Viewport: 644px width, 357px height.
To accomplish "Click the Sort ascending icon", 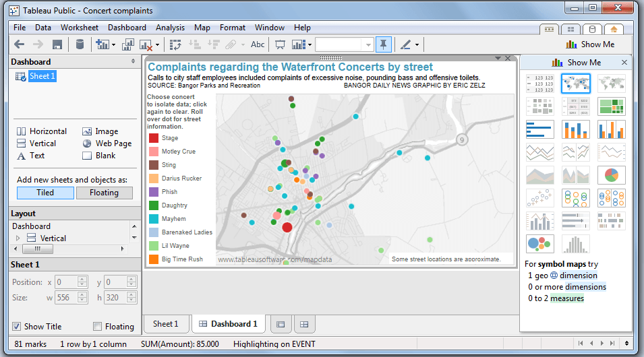I will pos(195,44).
